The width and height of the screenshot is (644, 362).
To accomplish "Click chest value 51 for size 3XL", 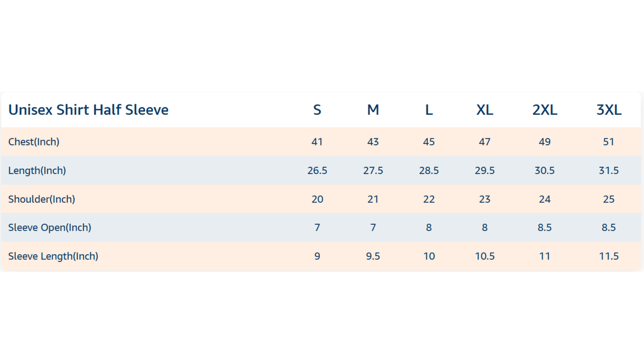I will click(609, 142).
